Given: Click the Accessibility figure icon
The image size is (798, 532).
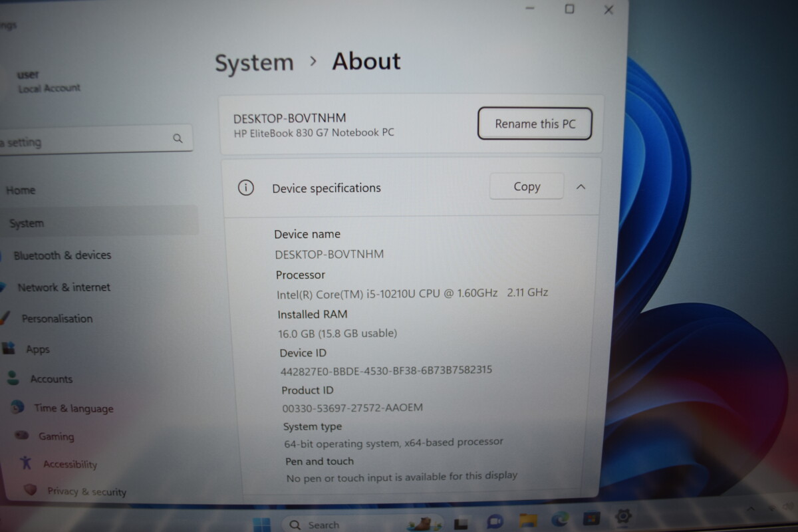Looking at the screenshot, I should 26,462.
